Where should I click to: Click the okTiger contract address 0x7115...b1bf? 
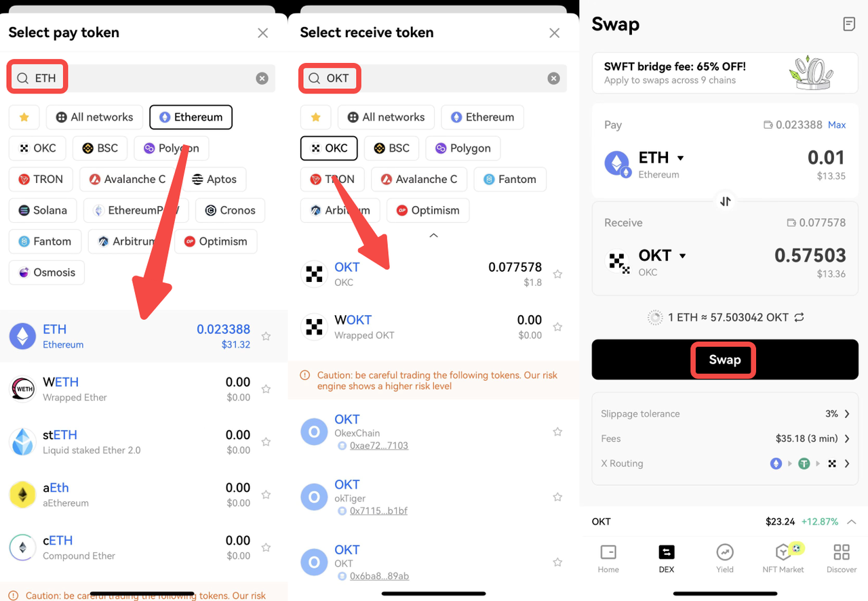(378, 511)
